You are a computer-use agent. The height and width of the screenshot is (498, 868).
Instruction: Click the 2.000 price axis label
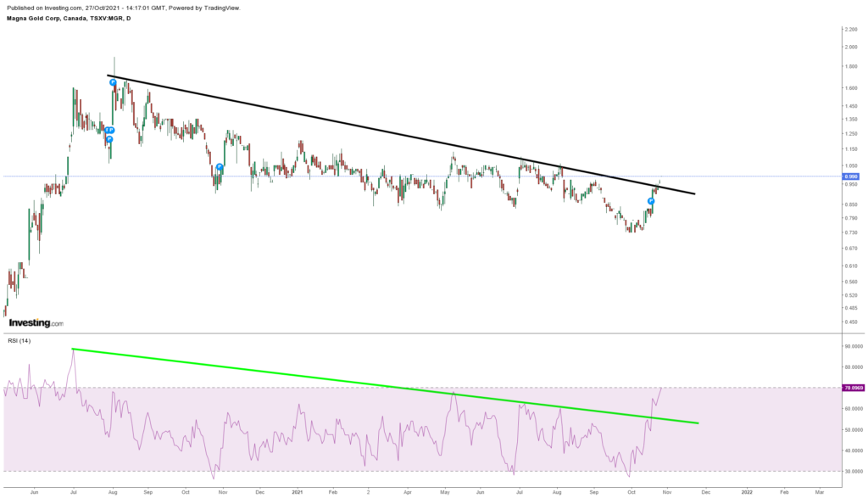851,48
